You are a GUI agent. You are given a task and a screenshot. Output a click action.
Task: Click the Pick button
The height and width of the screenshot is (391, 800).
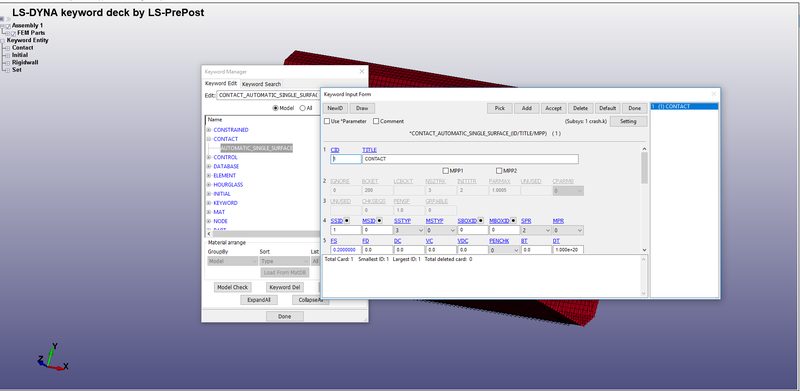(x=500, y=108)
